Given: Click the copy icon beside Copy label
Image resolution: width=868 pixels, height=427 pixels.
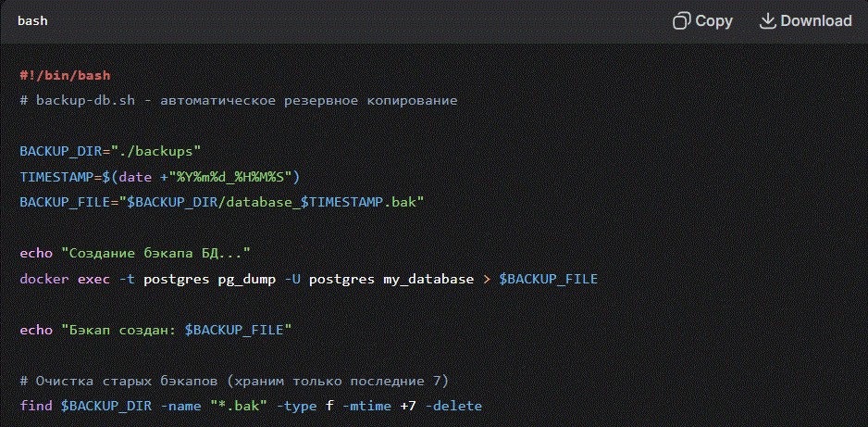Looking at the screenshot, I should click(681, 21).
